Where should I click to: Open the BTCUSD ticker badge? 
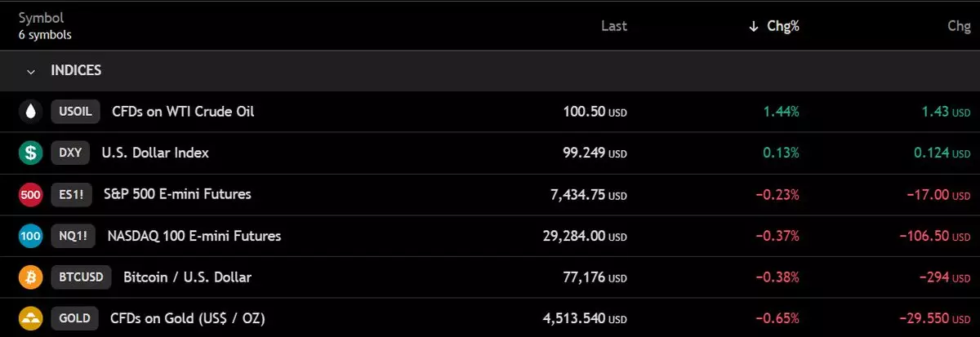click(82, 277)
